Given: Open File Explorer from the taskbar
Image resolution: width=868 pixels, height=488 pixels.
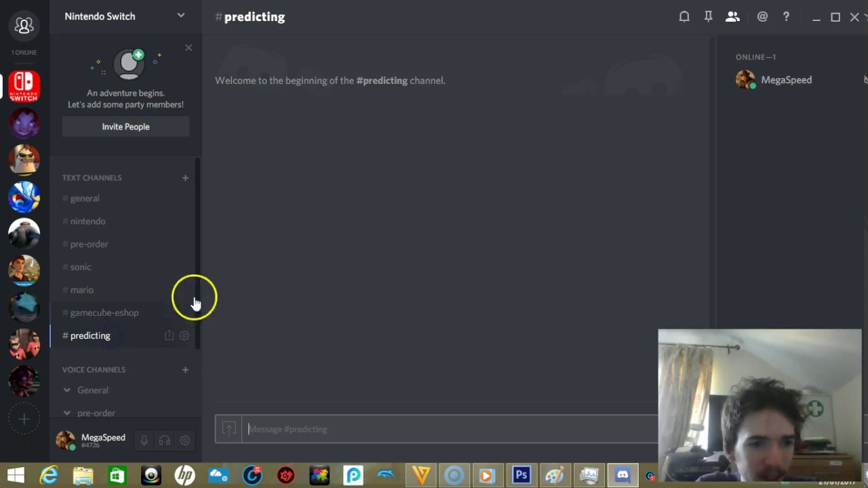Looking at the screenshot, I should 83,475.
